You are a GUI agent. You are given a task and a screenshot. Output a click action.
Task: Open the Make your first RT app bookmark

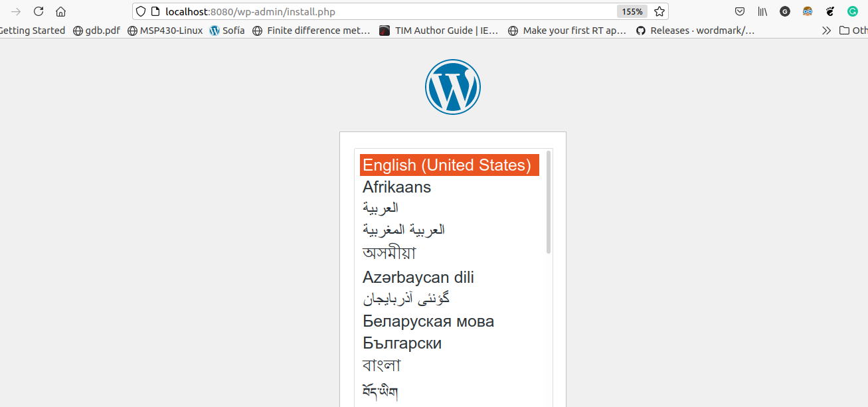click(567, 31)
